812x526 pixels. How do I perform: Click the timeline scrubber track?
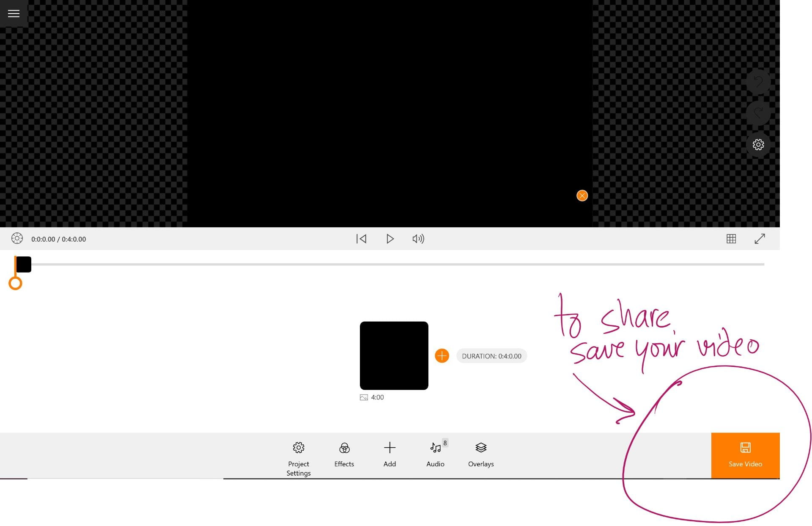pyautogui.click(x=398, y=264)
